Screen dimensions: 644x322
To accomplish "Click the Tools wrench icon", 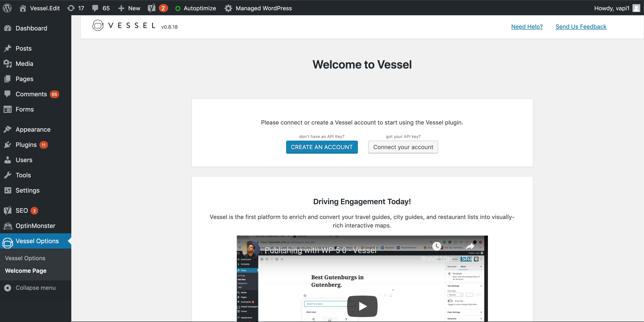I will click(x=7, y=175).
